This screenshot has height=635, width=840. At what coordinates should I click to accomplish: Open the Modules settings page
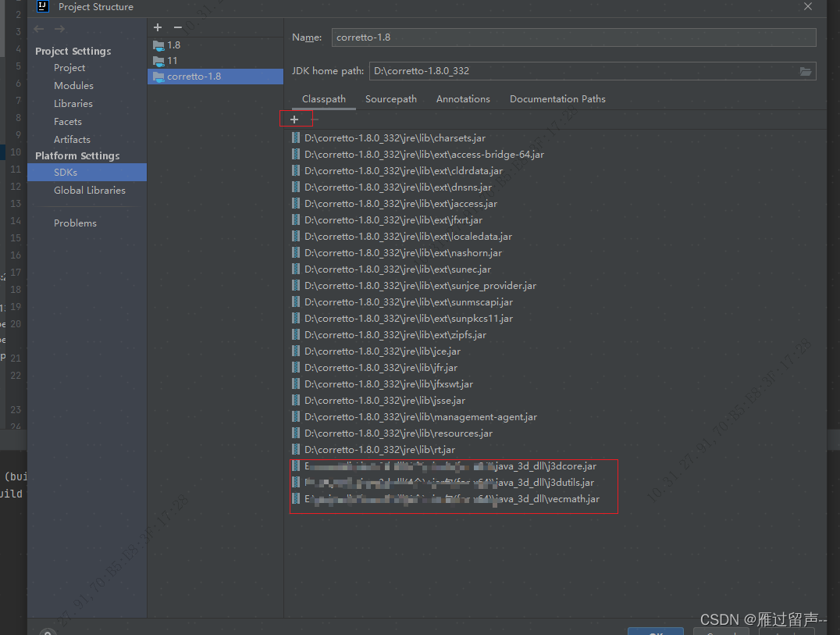coord(73,86)
